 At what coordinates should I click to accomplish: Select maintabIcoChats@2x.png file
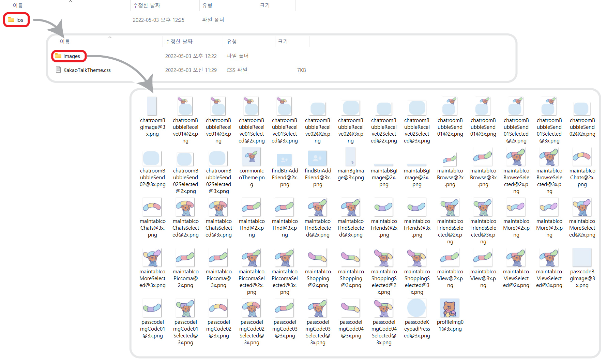(x=582, y=167)
